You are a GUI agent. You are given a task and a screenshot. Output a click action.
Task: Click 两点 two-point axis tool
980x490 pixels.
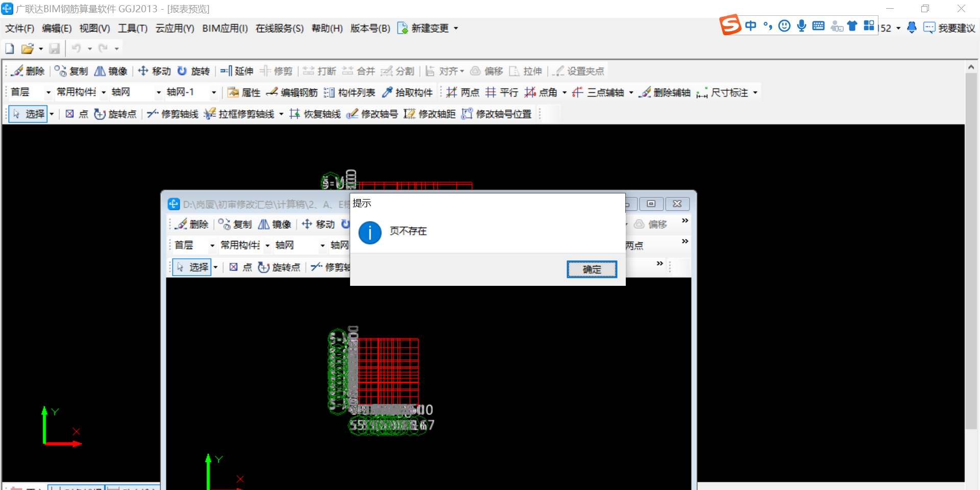coord(463,92)
